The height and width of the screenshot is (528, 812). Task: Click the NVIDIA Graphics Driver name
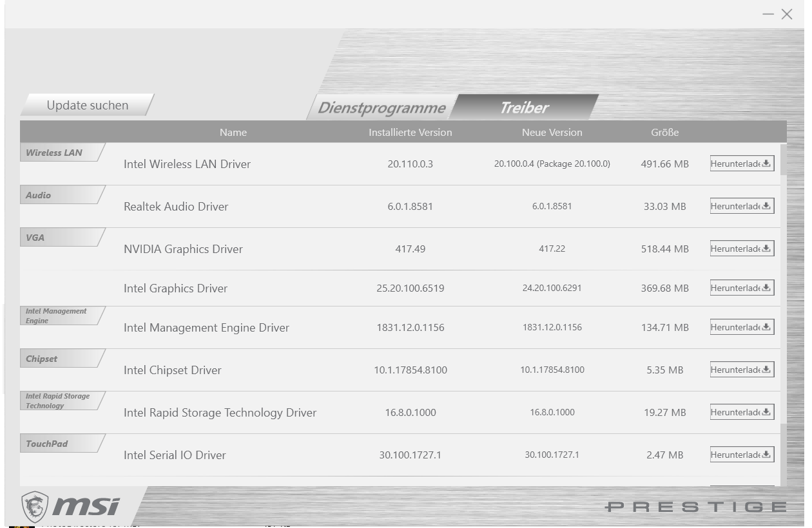[183, 249]
